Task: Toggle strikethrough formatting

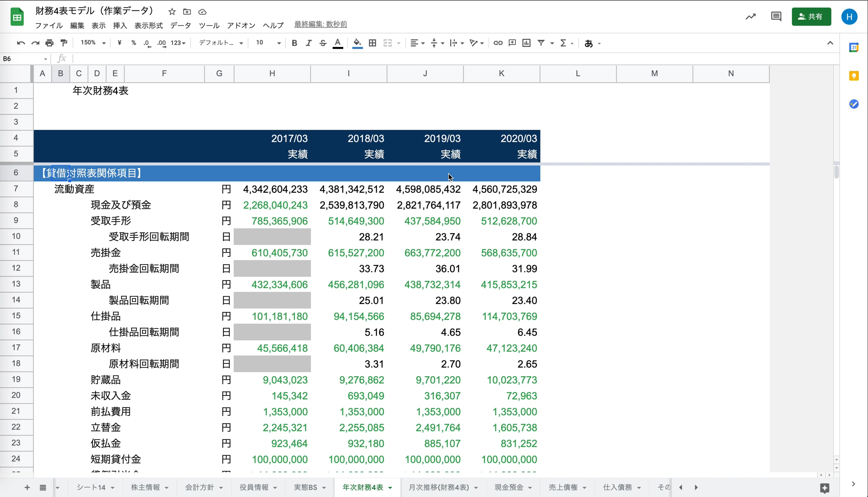Action: pyautogui.click(x=323, y=43)
